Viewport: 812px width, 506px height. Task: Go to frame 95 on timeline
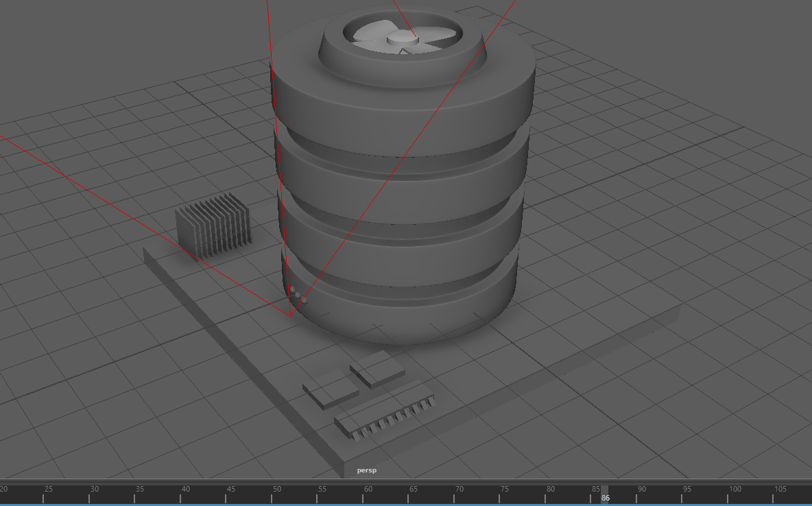(686, 490)
